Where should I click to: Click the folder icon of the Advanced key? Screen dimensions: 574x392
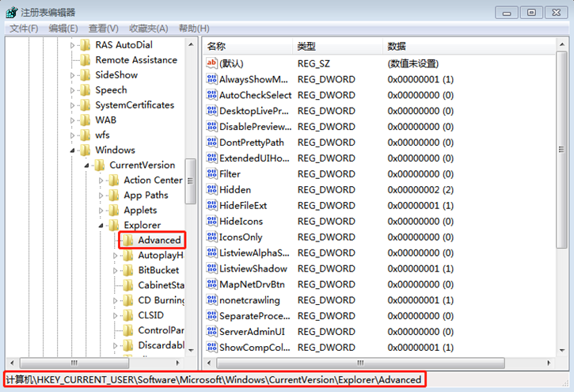point(127,240)
